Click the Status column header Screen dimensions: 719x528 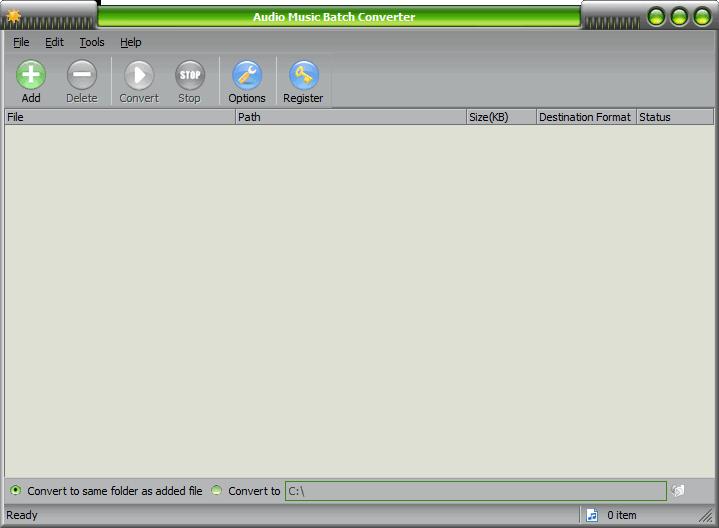tap(675, 117)
